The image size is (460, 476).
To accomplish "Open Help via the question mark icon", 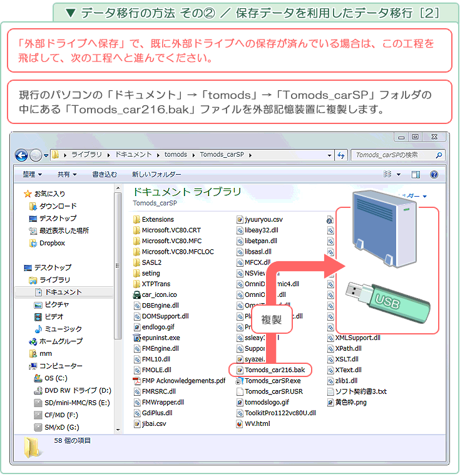I will coord(434,175).
